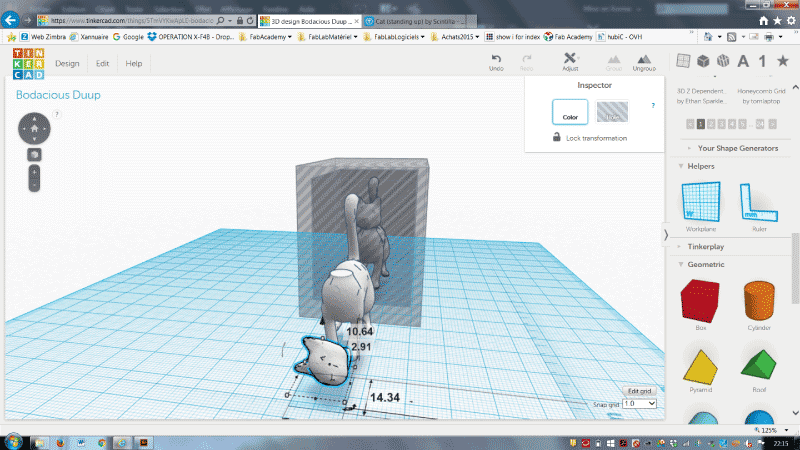The height and width of the screenshot is (450, 800).
Task: Pick the orange Cylinder shape
Action: pos(759,305)
